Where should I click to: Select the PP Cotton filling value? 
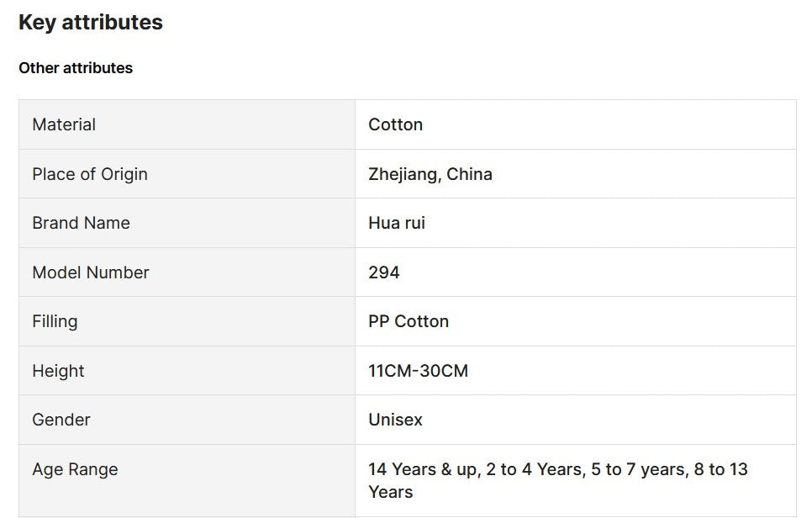(409, 321)
